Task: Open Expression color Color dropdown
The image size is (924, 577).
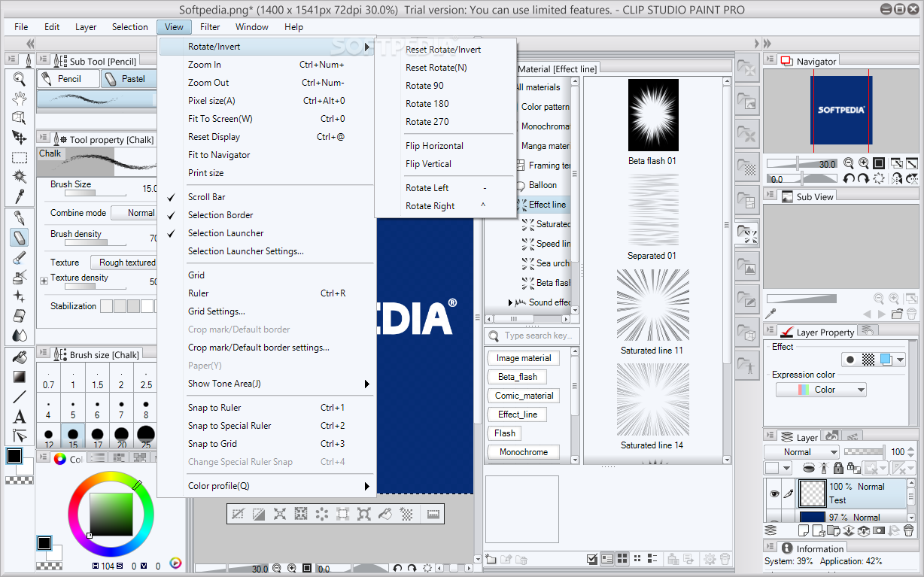Action: coord(821,390)
